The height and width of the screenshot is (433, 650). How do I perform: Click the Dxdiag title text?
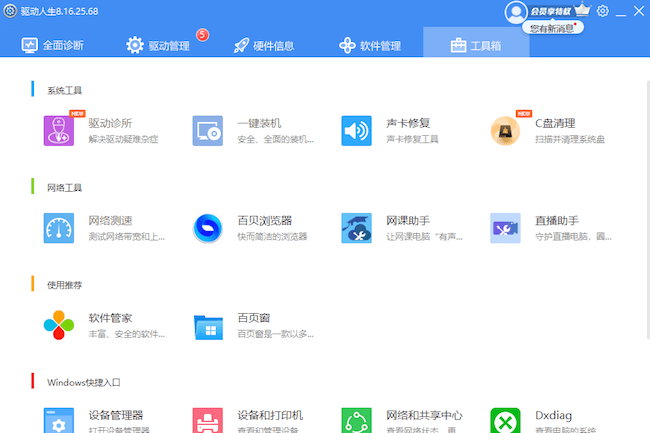[x=553, y=415]
